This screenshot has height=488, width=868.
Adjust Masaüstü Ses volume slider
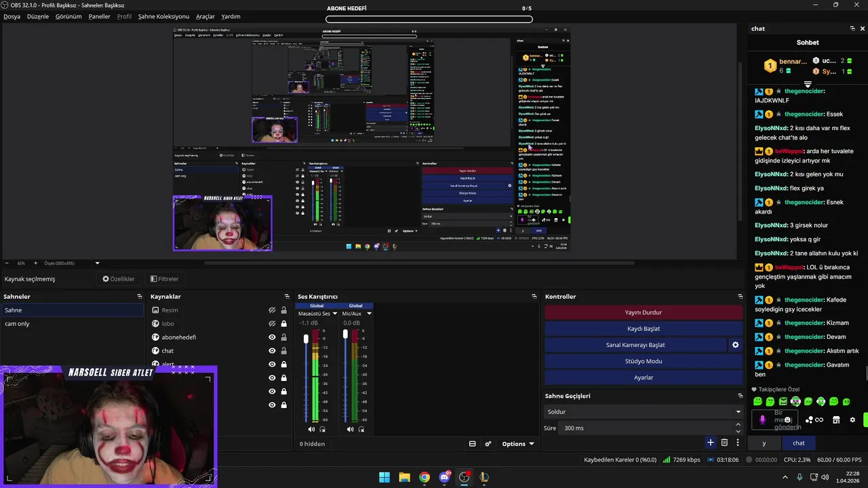pos(306,338)
